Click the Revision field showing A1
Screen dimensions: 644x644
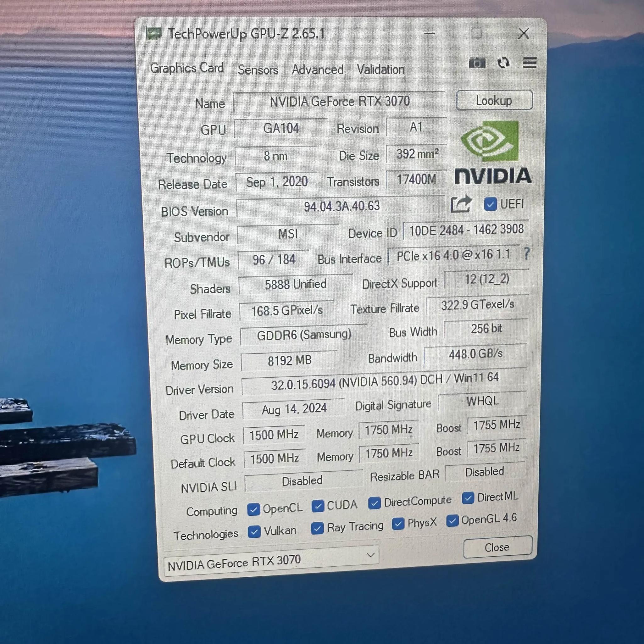click(x=416, y=127)
